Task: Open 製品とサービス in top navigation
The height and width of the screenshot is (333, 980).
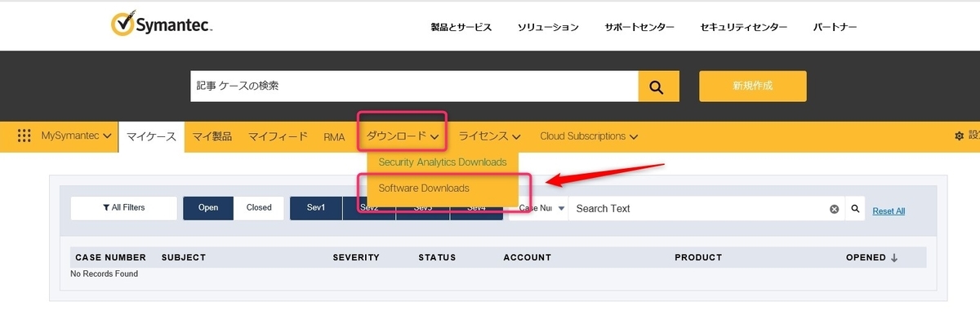Action: click(x=461, y=27)
